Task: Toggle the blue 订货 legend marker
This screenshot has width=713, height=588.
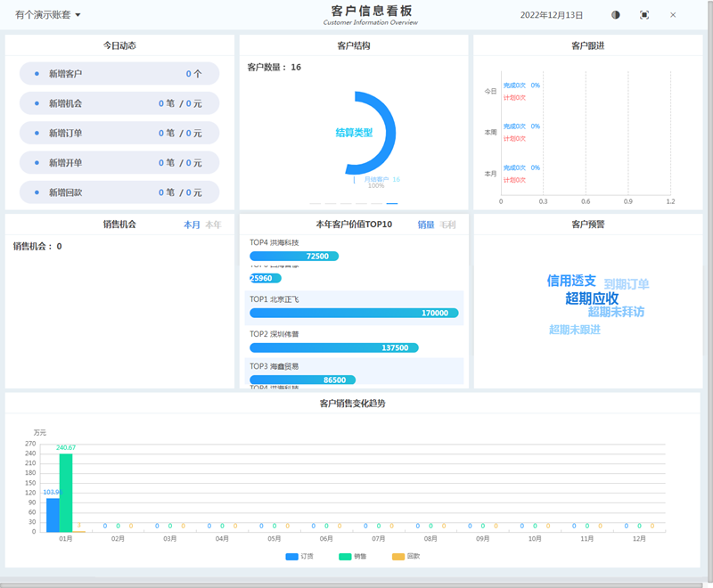Action: (x=292, y=557)
